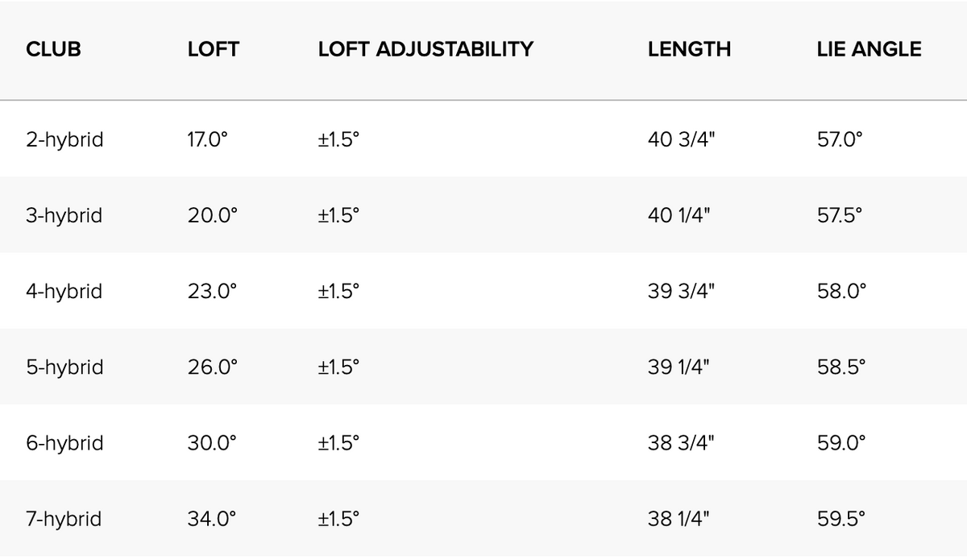
Task: Select the 59.0° lie angle cell
Action: point(840,443)
